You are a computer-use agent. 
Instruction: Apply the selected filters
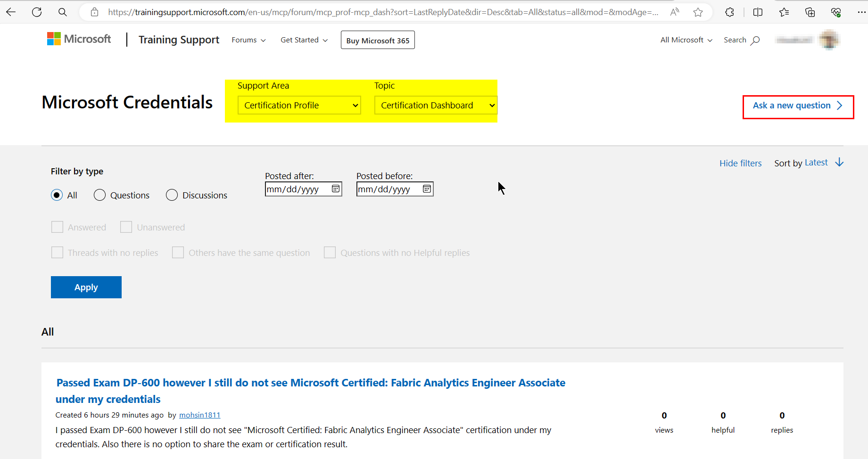[x=86, y=287]
